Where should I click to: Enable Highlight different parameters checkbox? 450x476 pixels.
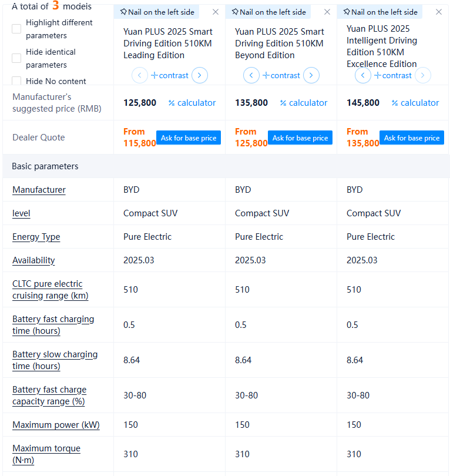click(16, 29)
